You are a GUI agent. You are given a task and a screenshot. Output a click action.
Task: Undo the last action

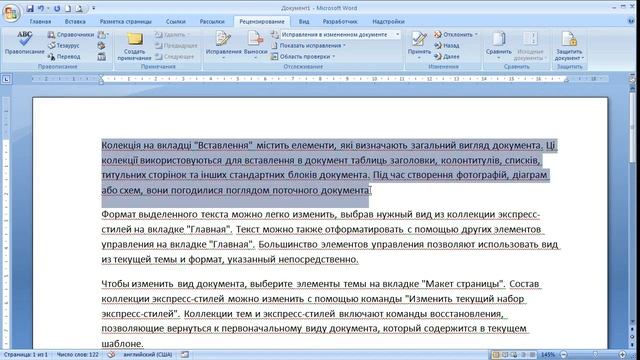coord(40,8)
